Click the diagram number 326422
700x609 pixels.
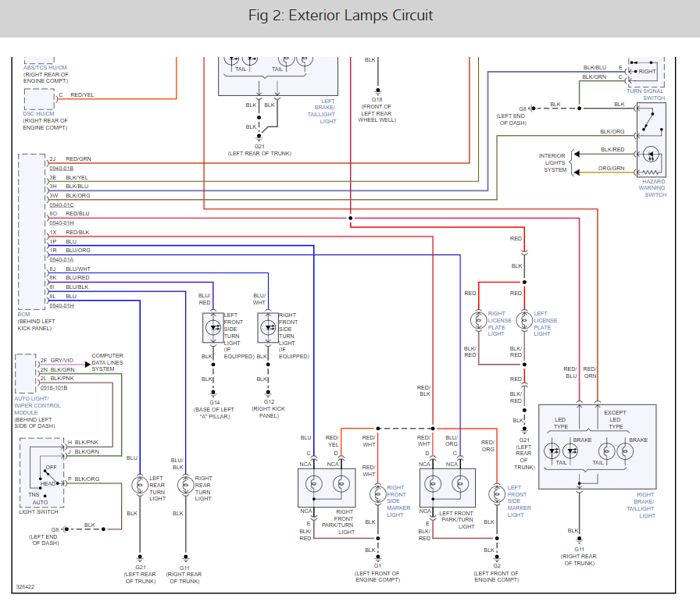[x=25, y=586]
